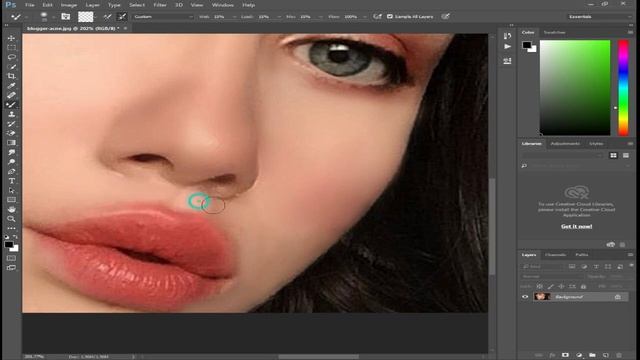Click the hue slider in Color panel

pos(623,87)
